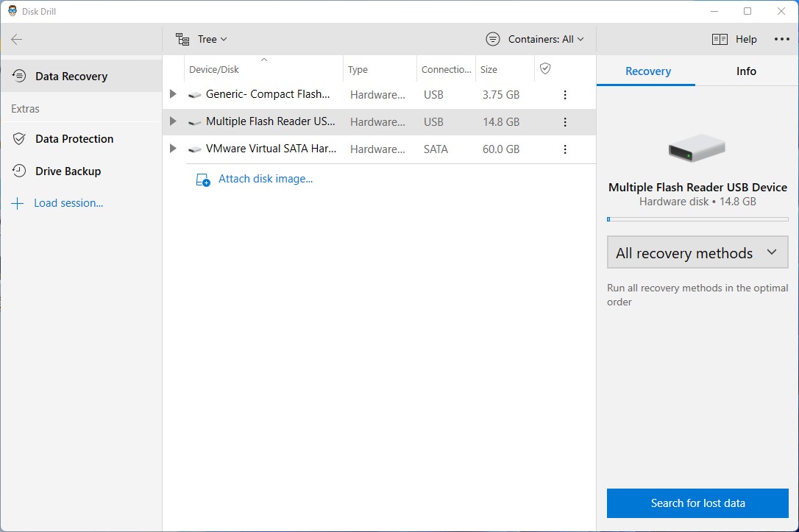The image size is (799, 532).
Task: Click Hardware... type cell of VMware row
Action: pyautogui.click(x=377, y=149)
